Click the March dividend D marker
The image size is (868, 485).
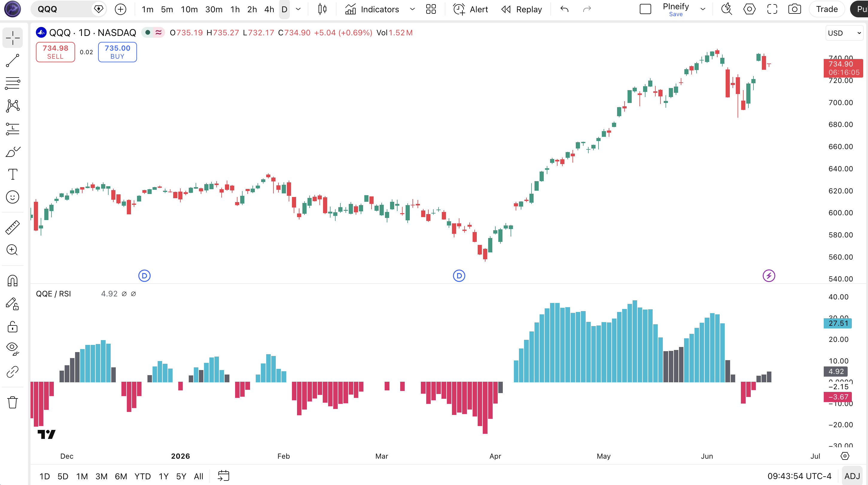click(x=459, y=276)
